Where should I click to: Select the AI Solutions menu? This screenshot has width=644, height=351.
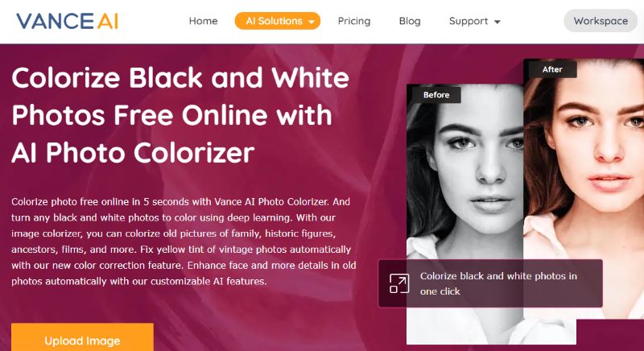click(278, 21)
